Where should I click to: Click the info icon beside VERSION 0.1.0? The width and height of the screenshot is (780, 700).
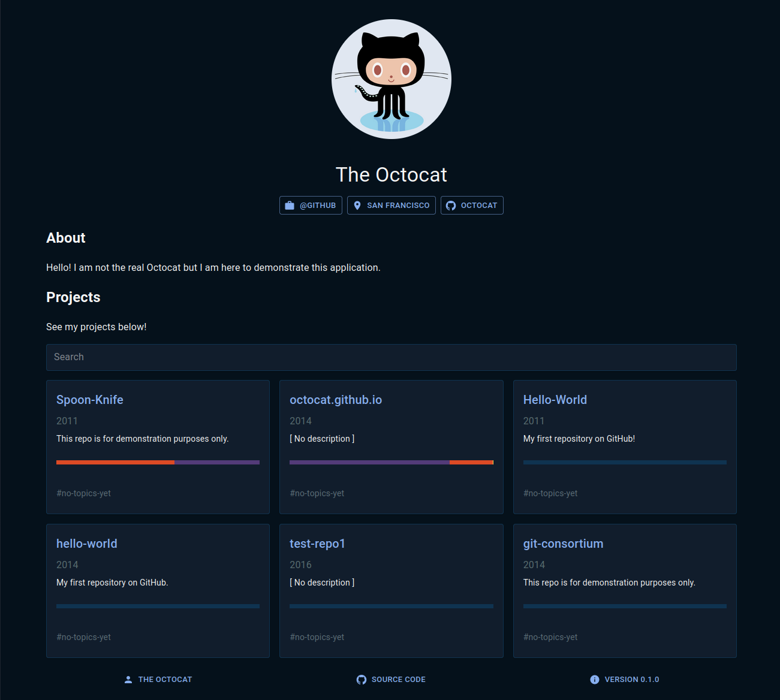coord(595,680)
